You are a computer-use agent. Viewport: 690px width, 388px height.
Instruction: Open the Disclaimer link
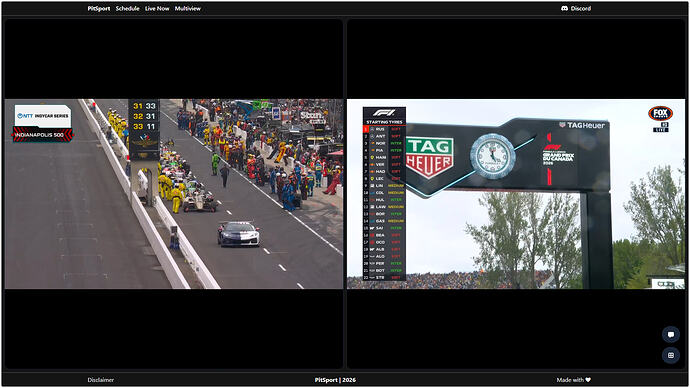click(x=101, y=380)
